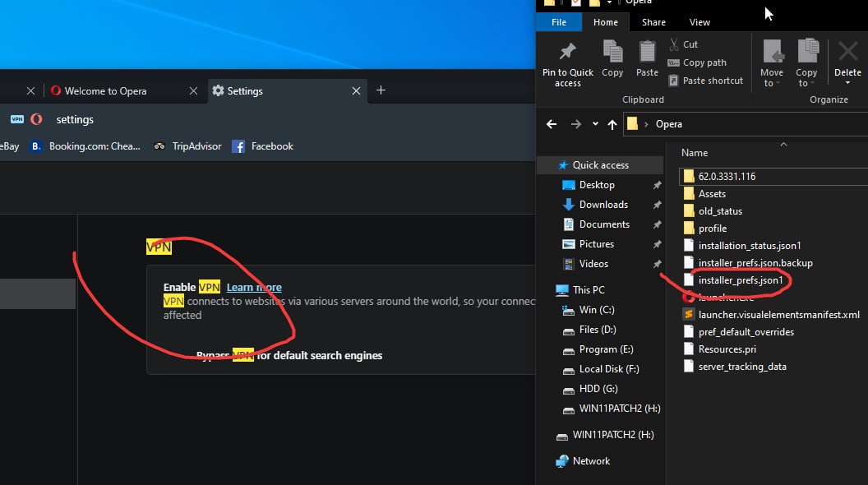This screenshot has width=868, height=485.
Task: Close the Welcome to Opera tab
Action: [x=193, y=90]
